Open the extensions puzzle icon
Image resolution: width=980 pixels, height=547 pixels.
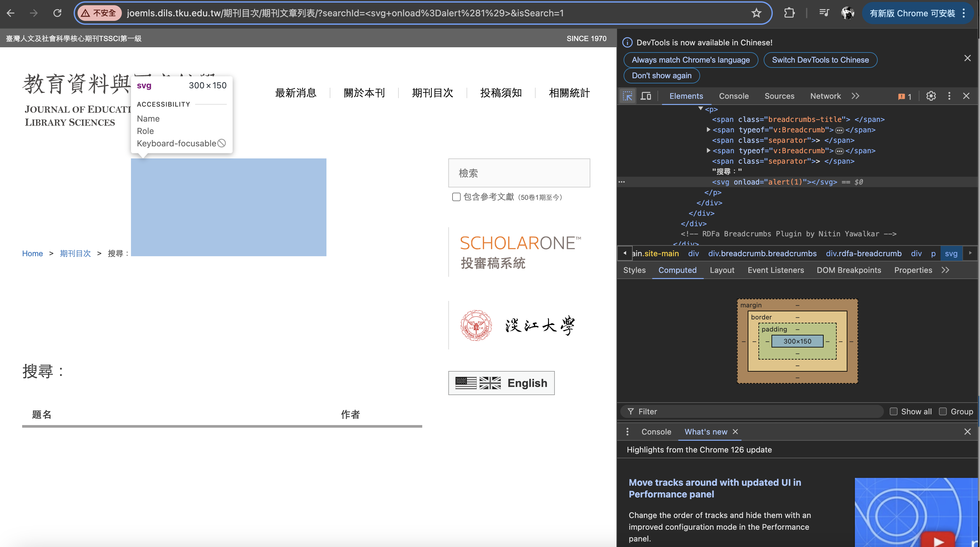pos(789,13)
